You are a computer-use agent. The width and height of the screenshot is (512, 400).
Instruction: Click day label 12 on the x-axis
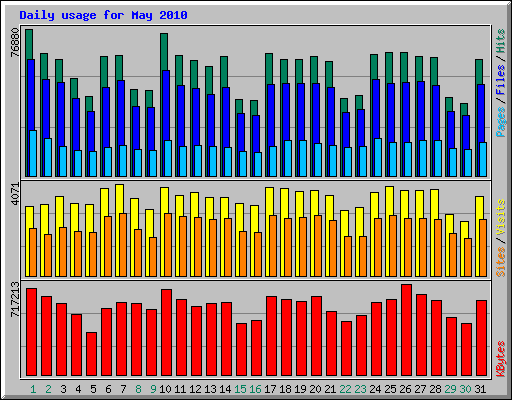pos(195,389)
